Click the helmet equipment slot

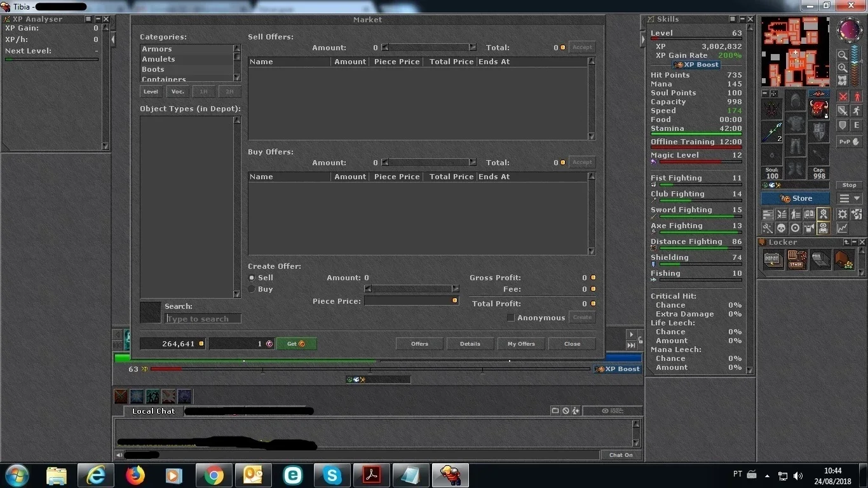(x=795, y=101)
